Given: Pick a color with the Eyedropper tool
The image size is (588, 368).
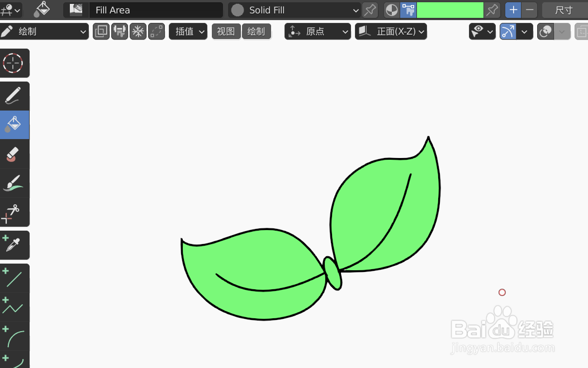Looking at the screenshot, I should point(15,245).
